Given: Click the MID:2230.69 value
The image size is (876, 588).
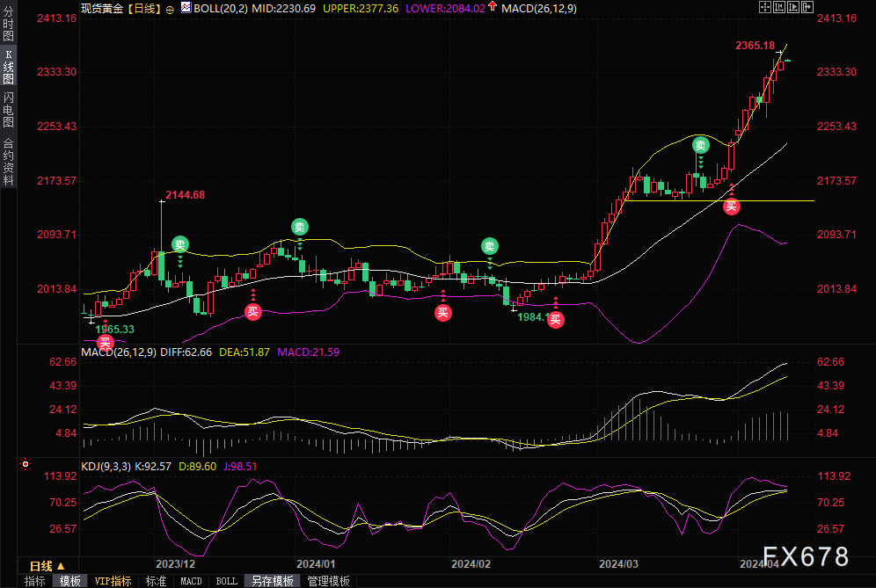Looking at the screenshot, I should [x=283, y=9].
